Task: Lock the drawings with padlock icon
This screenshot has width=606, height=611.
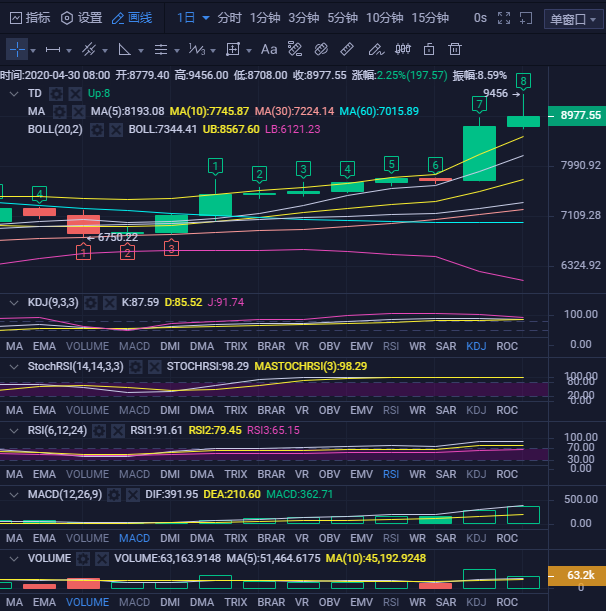Action: (x=429, y=49)
